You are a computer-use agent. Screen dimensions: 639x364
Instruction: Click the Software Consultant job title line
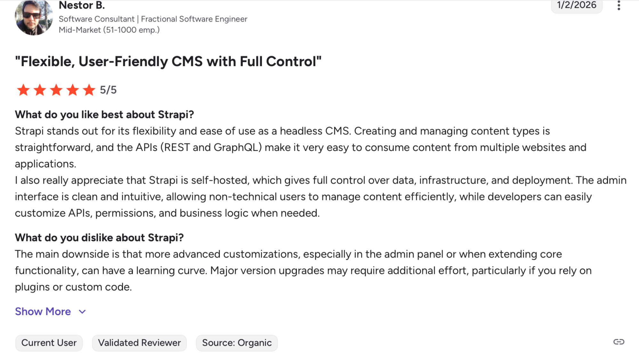coord(153,19)
